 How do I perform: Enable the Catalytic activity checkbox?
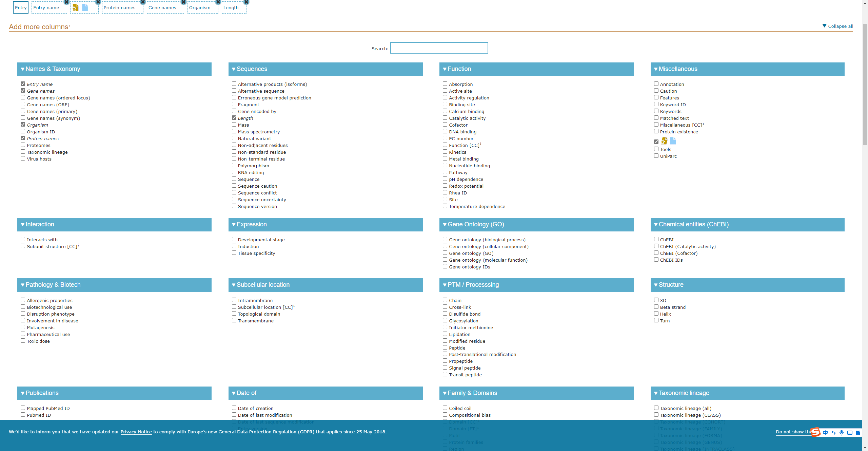[445, 118]
